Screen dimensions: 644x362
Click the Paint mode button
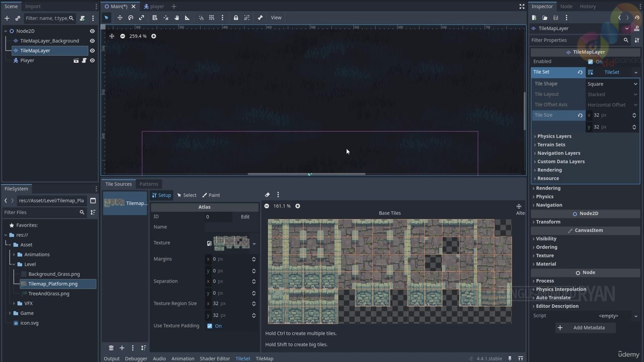tap(211, 195)
